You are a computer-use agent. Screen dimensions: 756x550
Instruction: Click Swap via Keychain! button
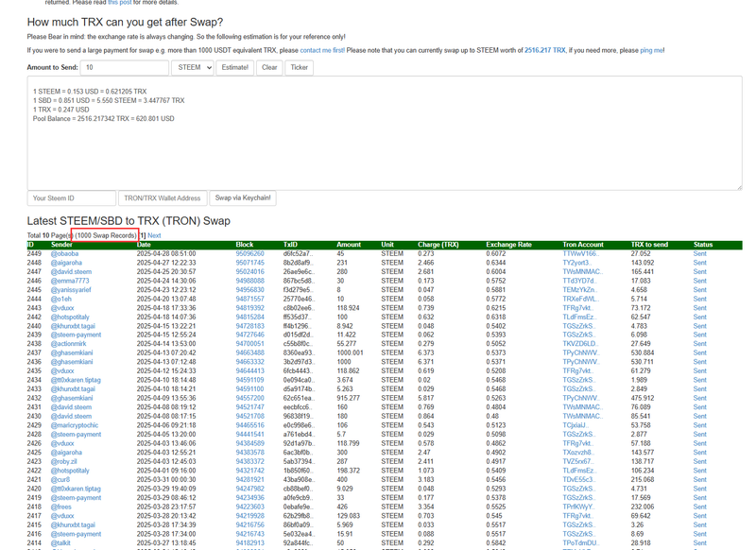(x=243, y=198)
